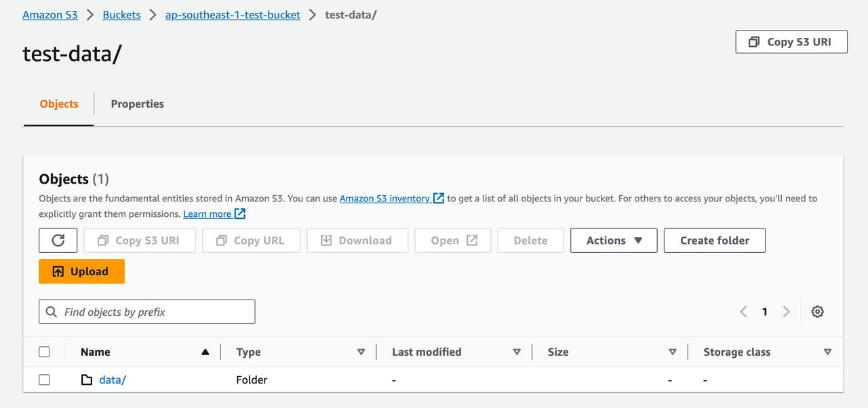The height and width of the screenshot is (408, 868).
Task: Toggle the Name column sort arrow
Action: coord(205,352)
